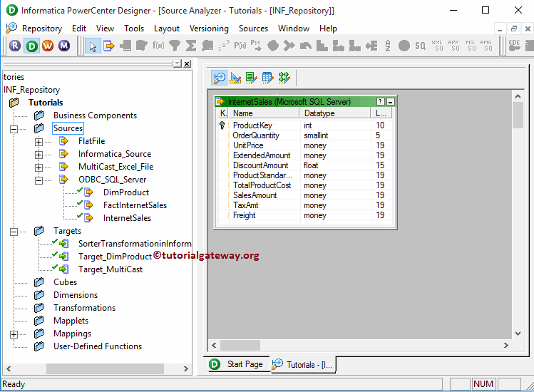The width and height of the screenshot is (534, 392).
Task: Collapse the Targets folder
Action: pos(14,231)
